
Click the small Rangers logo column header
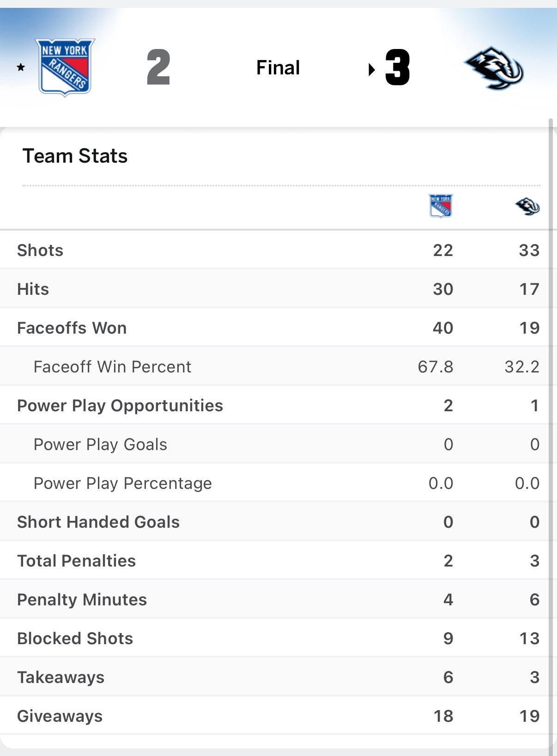tap(441, 206)
